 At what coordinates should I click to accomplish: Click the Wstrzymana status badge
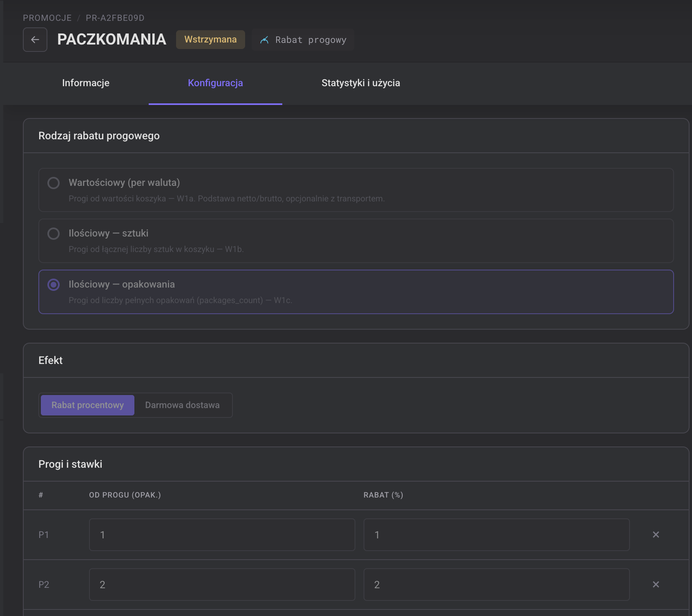click(210, 40)
